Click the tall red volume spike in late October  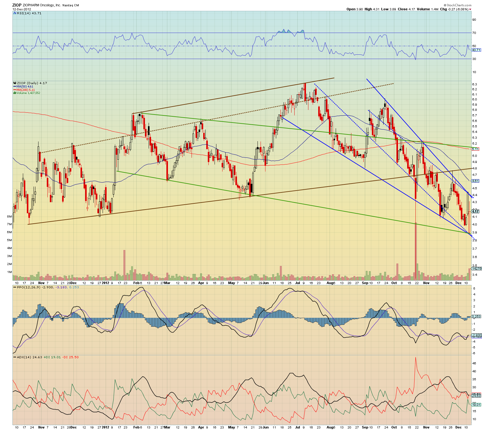click(416, 250)
